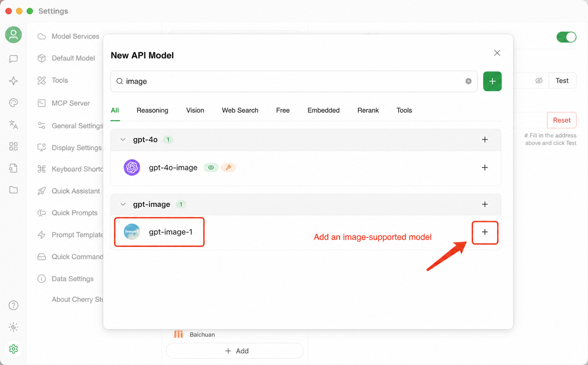The width and height of the screenshot is (588, 365).
Task: Collapse the gpt-image model group
Action: 123,204
